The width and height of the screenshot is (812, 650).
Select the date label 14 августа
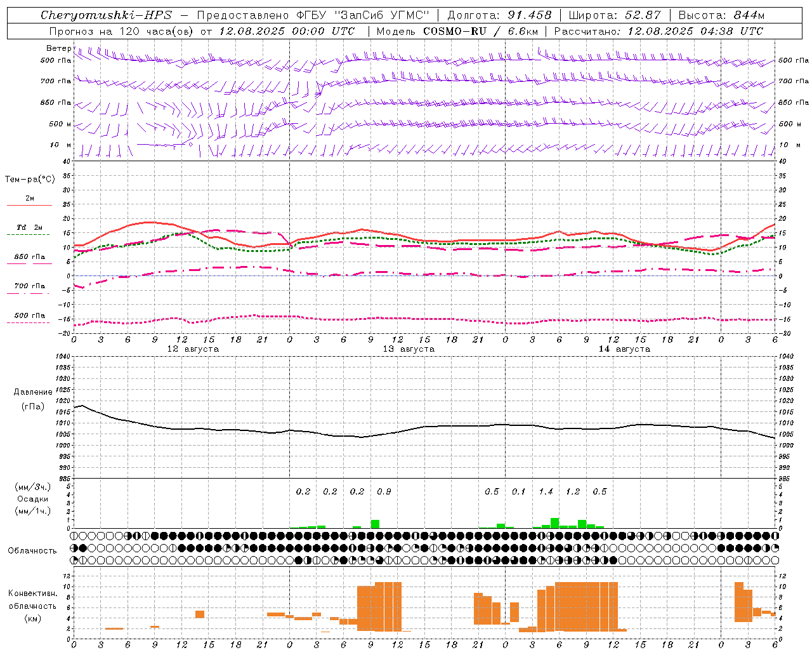tap(624, 349)
